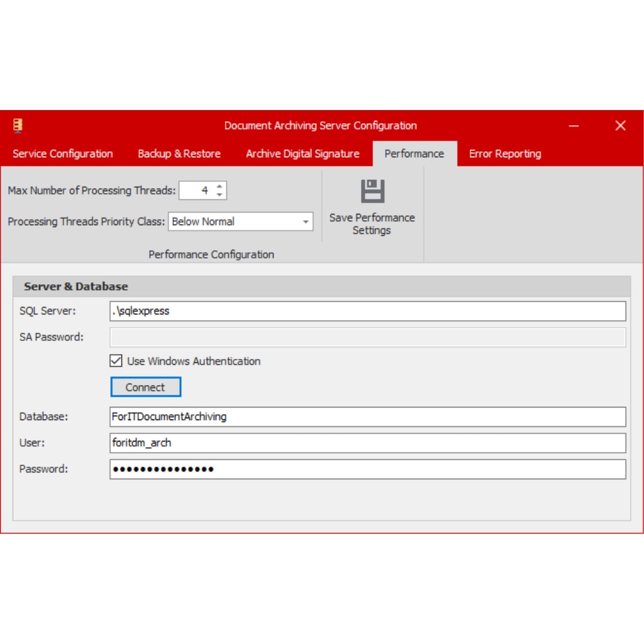Switch to Backup & Restore tab
Image resolution: width=644 pixels, height=644 pixels.
pyautogui.click(x=179, y=153)
